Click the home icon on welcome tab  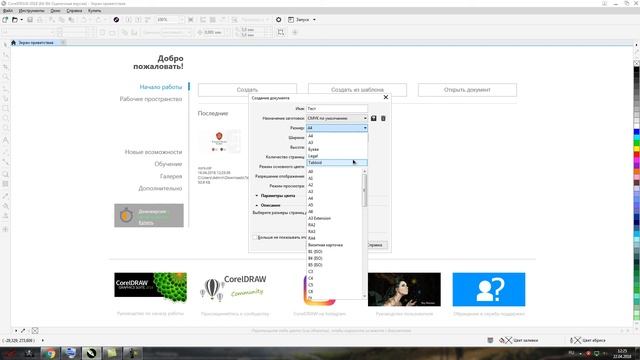(13, 42)
